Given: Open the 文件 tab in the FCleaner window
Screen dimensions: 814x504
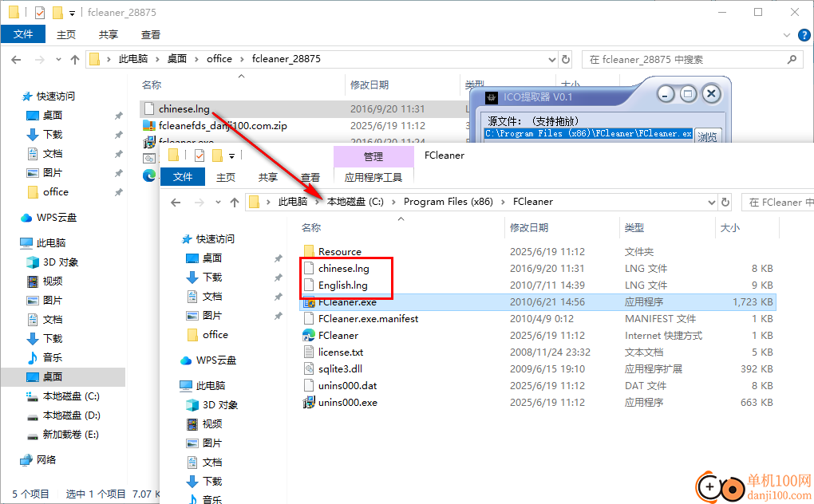Looking at the screenshot, I should tap(183, 177).
